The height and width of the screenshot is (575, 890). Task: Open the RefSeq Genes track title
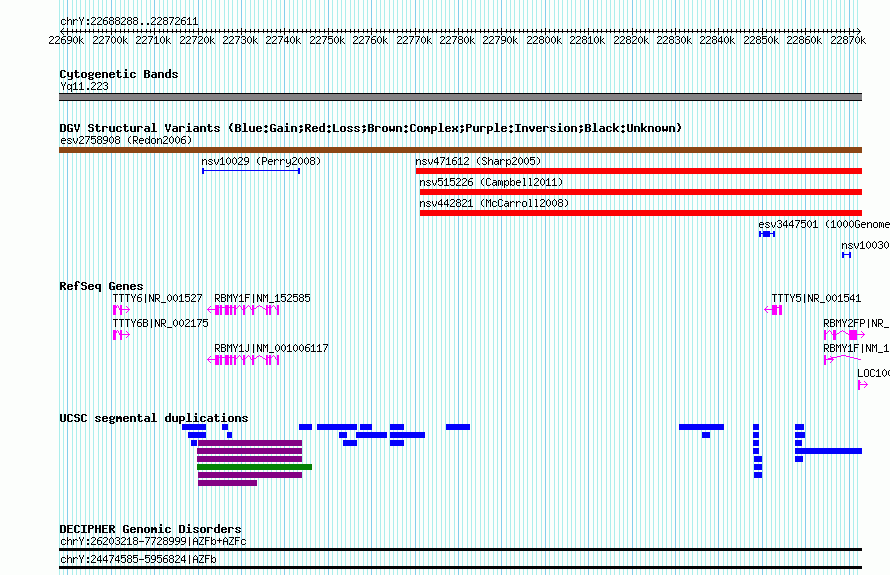tap(101, 286)
